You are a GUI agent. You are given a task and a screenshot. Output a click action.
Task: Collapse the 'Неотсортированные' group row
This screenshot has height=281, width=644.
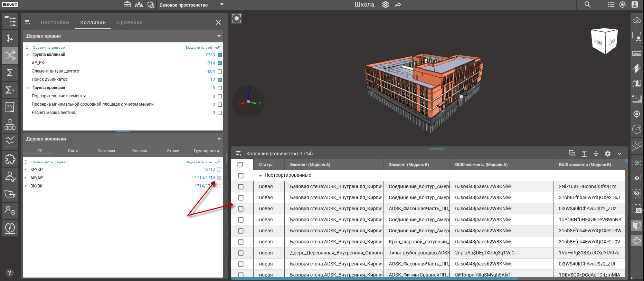click(x=261, y=175)
